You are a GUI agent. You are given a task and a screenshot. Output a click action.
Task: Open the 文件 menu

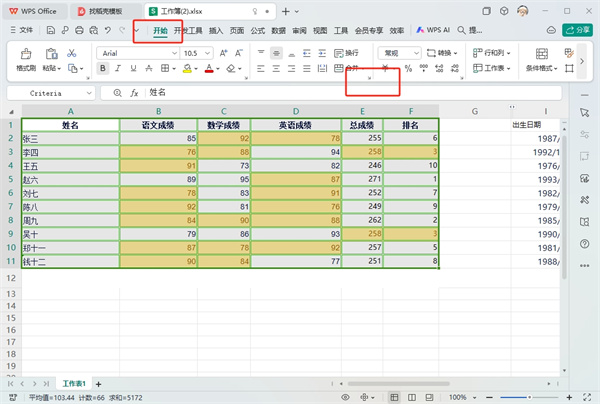[21, 31]
